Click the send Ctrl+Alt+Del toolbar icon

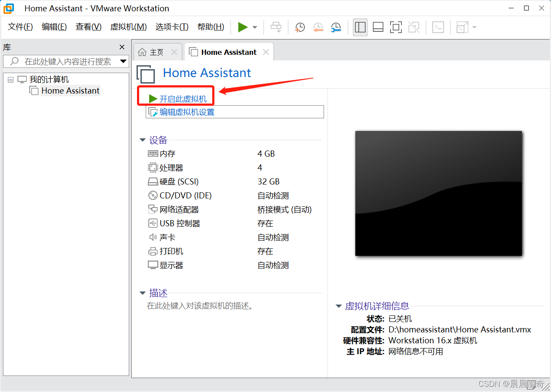click(x=276, y=27)
